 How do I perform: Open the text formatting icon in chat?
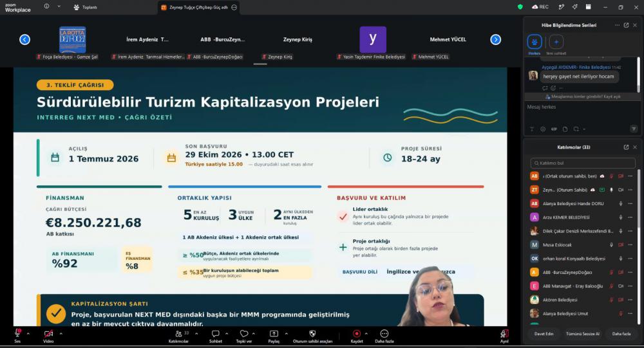(532, 129)
